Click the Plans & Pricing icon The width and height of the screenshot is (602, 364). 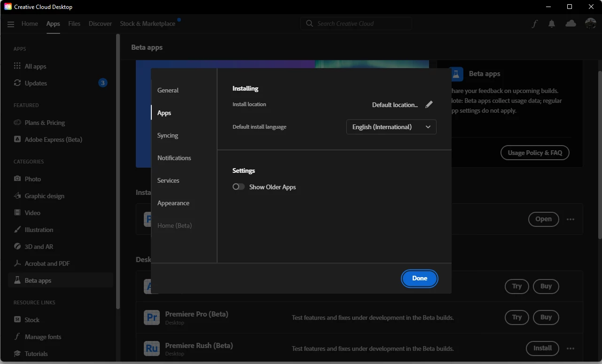[17, 123]
